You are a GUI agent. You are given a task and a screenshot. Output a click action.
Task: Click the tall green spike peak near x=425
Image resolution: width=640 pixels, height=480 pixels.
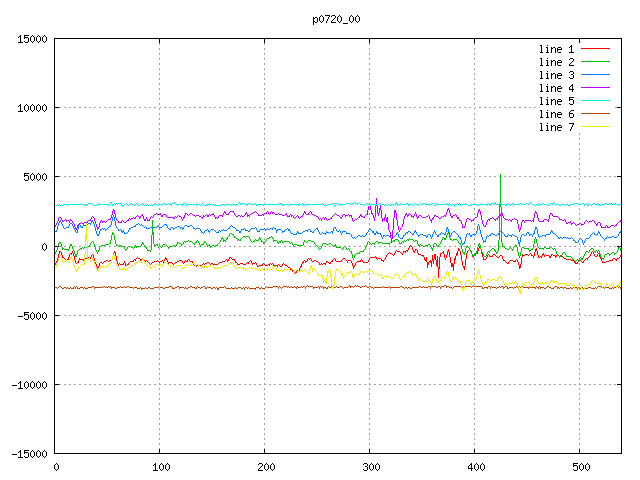click(x=500, y=176)
